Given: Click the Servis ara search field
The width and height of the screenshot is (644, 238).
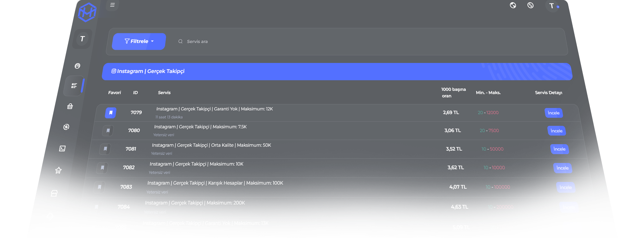Looking at the screenshot, I should 368,41.
